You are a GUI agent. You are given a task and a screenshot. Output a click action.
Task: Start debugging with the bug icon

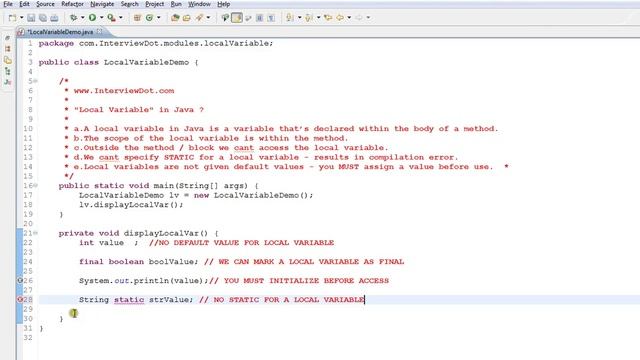click(73, 18)
